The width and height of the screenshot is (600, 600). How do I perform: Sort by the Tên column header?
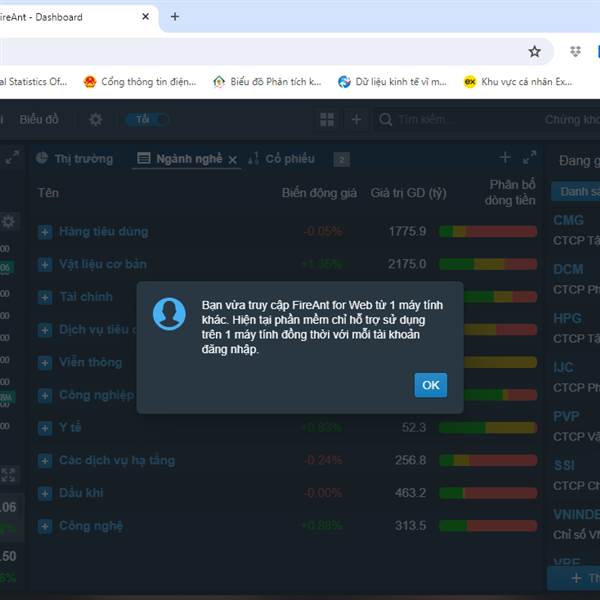[48, 193]
